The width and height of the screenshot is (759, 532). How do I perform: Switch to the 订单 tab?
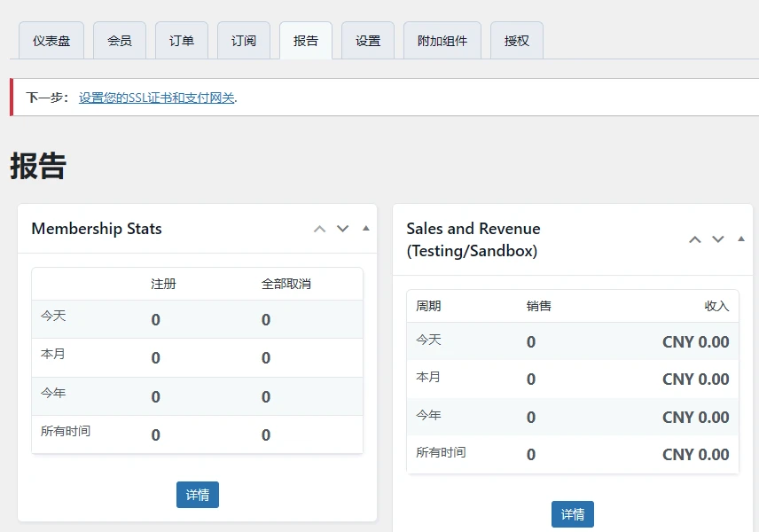[181, 39]
